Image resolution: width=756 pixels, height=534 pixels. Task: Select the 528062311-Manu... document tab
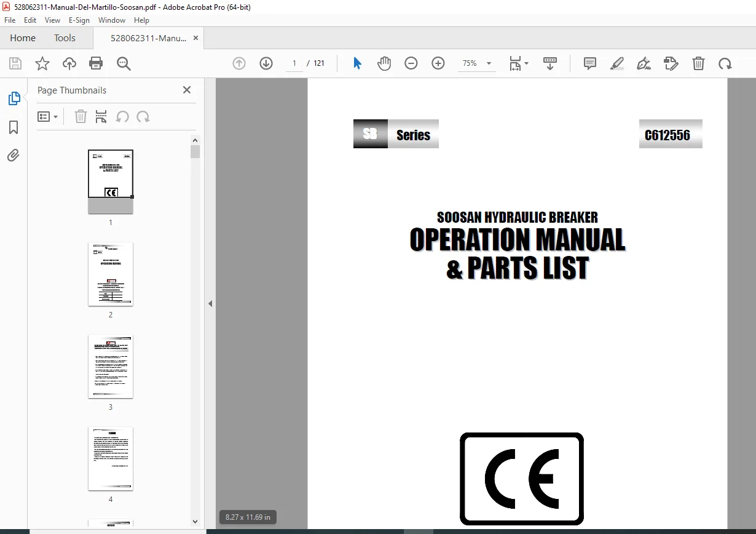click(x=148, y=38)
